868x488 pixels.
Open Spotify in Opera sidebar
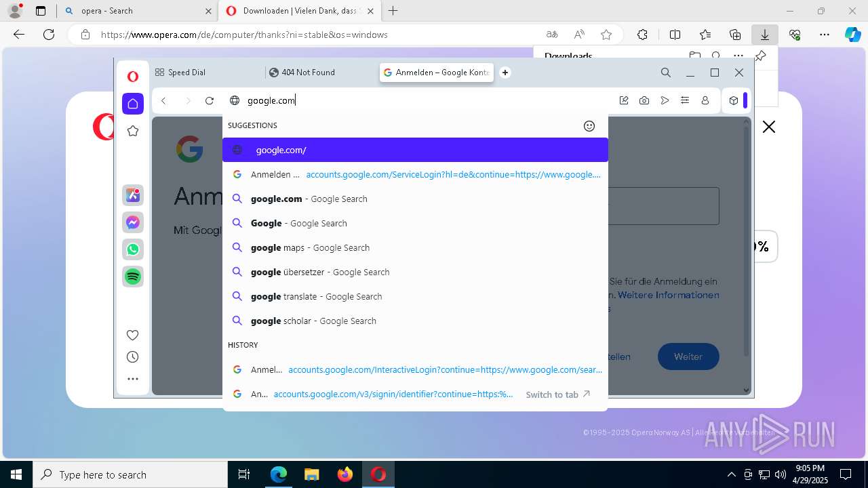tap(133, 277)
